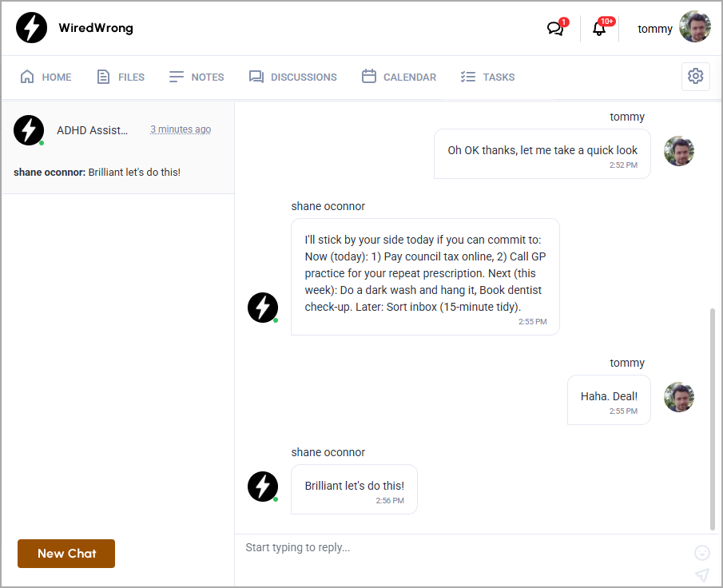The height and width of the screenshot is (588, 723).
Task: Switch to the Notes tab
Action: pyautogui.click(x=197, y=77)
